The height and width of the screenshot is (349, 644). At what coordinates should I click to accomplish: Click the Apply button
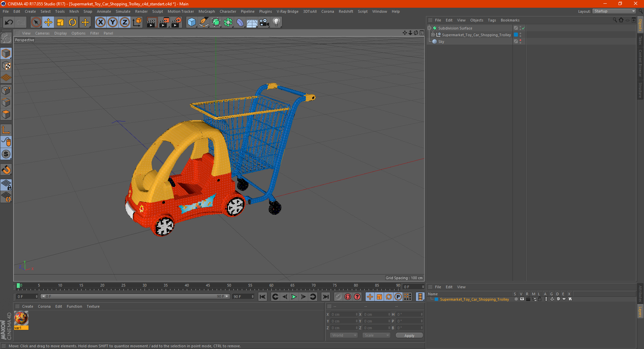(409, 335)
